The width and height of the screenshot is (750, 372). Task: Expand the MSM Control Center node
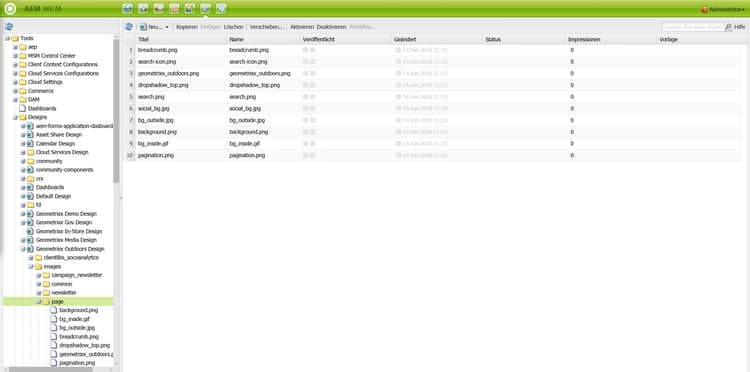pos(15,56)
